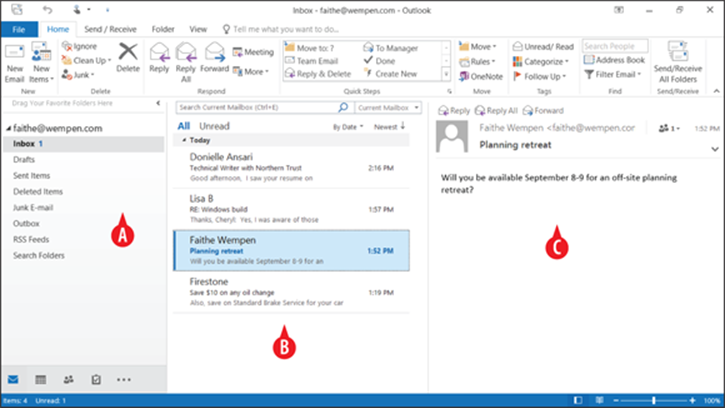Collapse the ribbon with the arrow
Screen dimensions: 725x408
pos(716,91)
